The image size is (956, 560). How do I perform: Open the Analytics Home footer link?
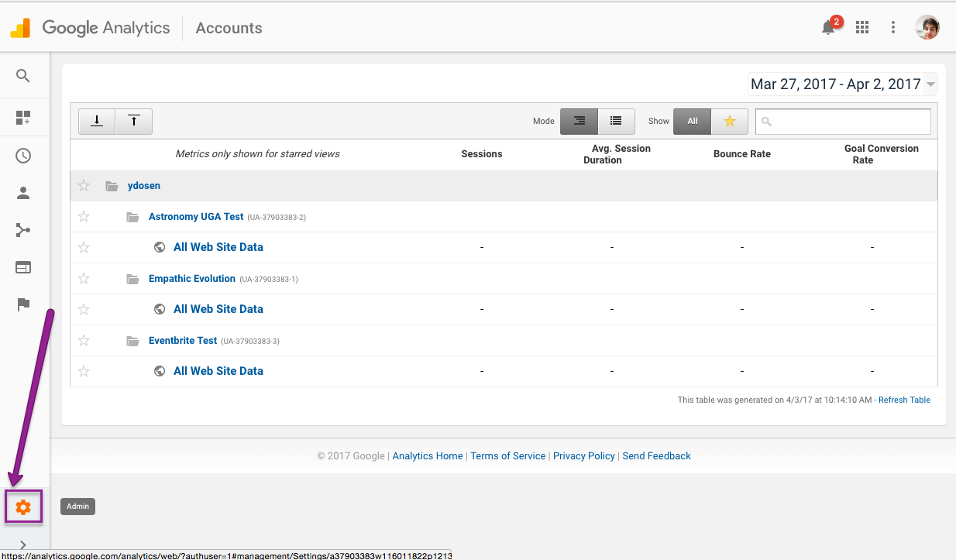428,456
